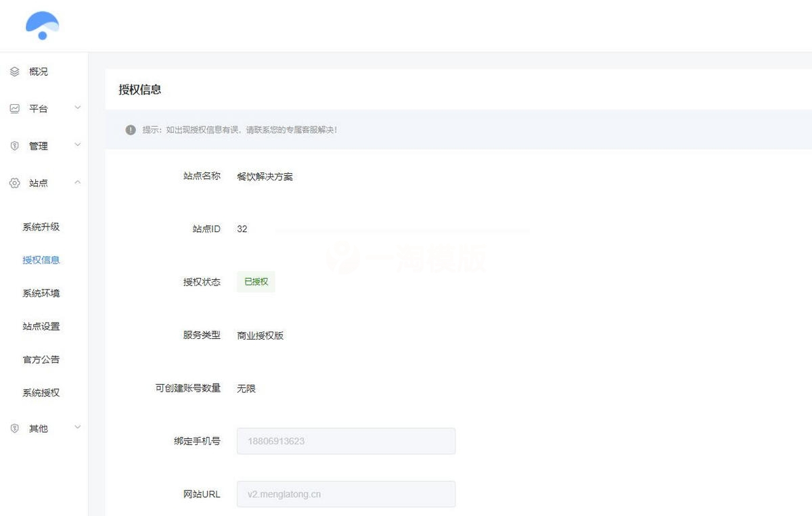Screen dimensions: 812x516
Task: Expand the 平台 sidebar section
Action: point(77,108)
